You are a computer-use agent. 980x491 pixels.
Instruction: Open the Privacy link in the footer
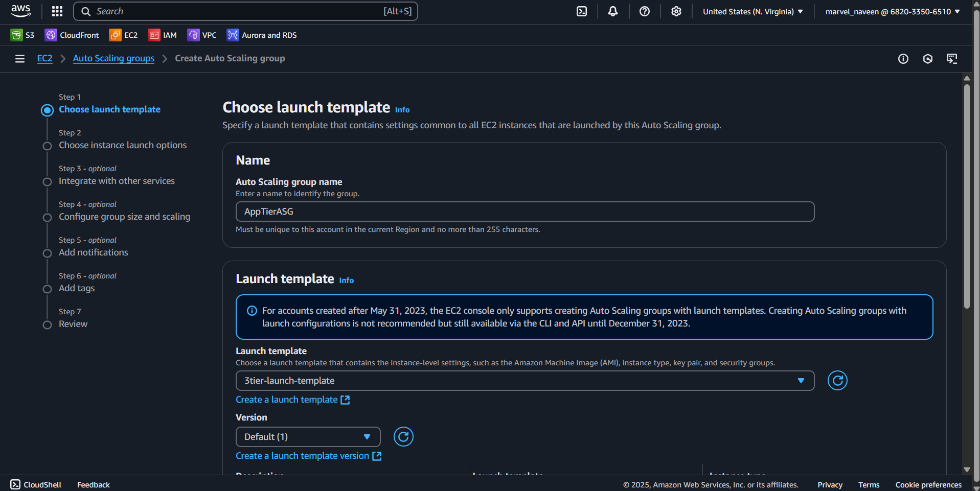[830, 484]
